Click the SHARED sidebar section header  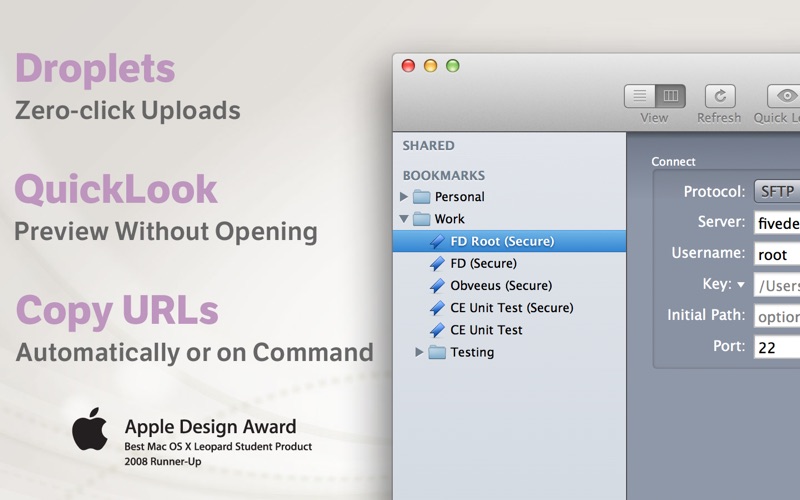point(429,145)
